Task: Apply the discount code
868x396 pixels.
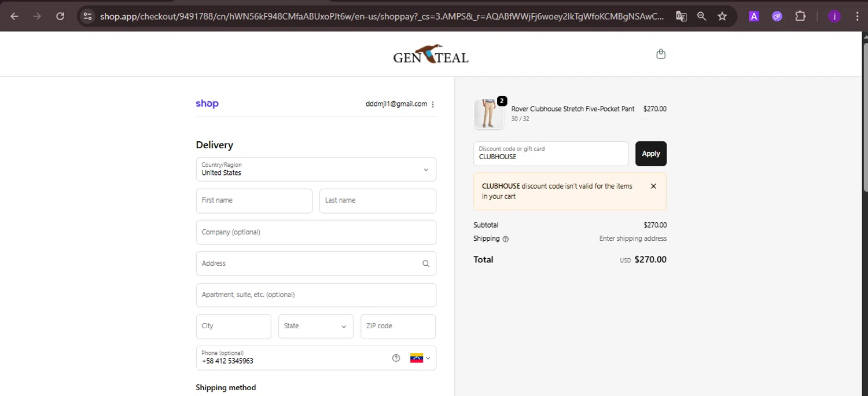Action: click(651, 153)
